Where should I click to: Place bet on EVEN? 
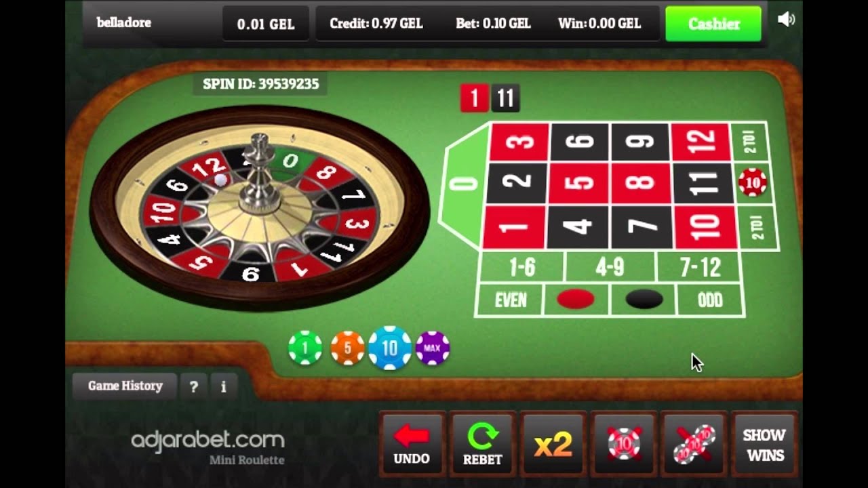511,300
